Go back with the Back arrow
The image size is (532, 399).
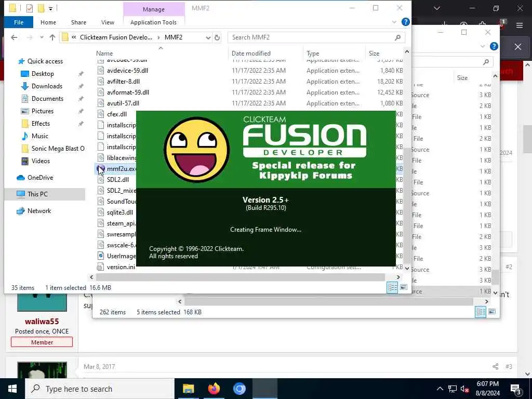[x=14, y=37]
